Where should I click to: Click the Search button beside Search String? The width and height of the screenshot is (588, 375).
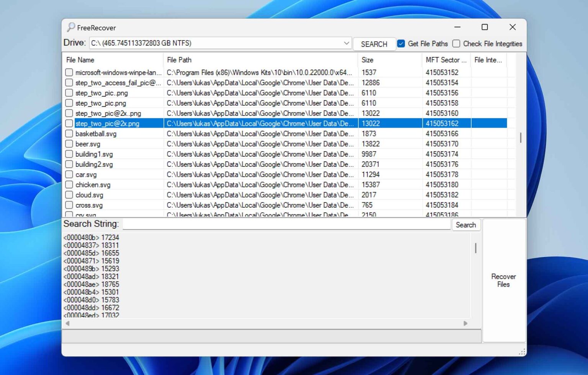465,225
